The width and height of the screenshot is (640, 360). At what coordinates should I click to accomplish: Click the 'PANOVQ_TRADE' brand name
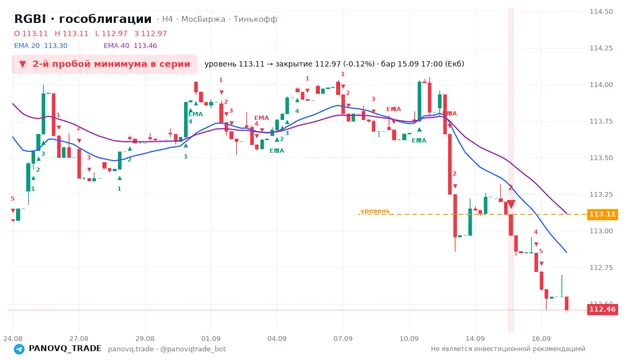pos(65,349)
